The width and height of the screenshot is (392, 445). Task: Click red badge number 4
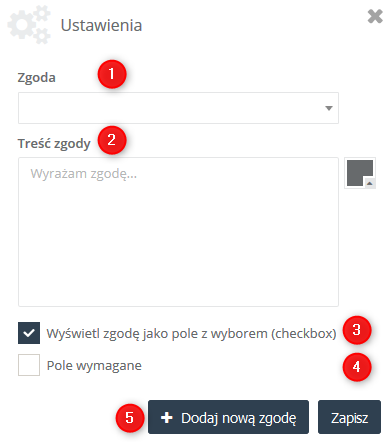(x=357, y=367)
